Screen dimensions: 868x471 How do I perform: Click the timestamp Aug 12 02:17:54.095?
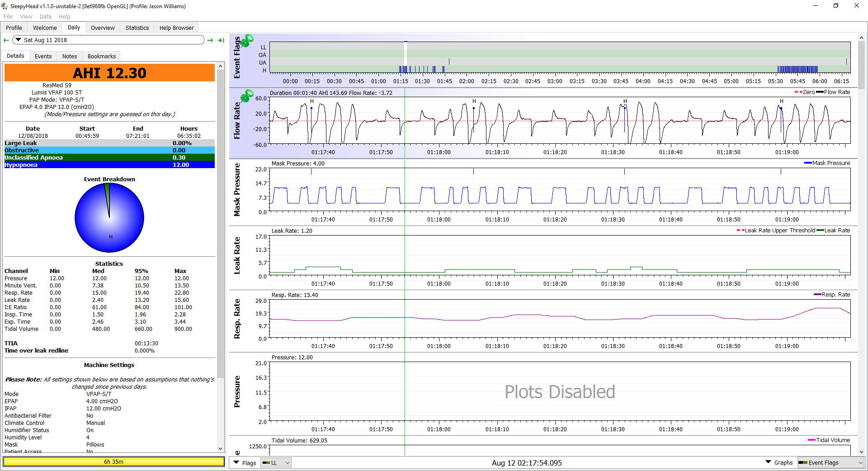pyautogui.click(x=527, y=463)
